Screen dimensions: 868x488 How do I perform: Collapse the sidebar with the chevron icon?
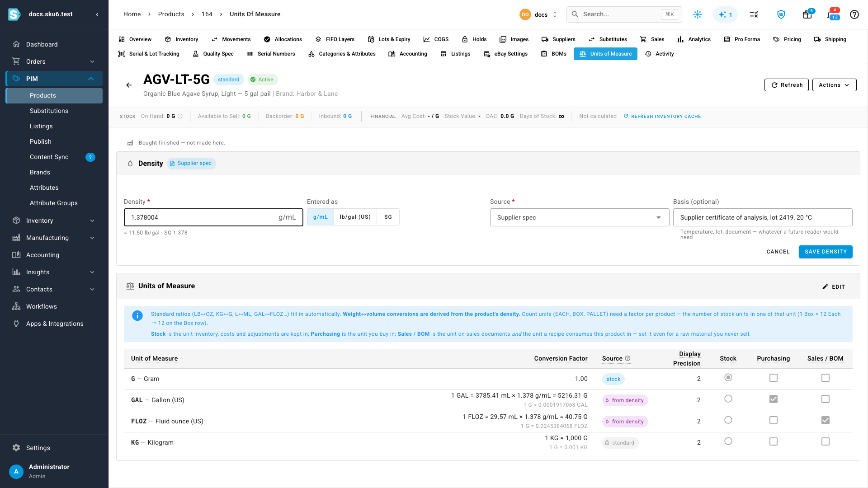(x=97, y=14)
